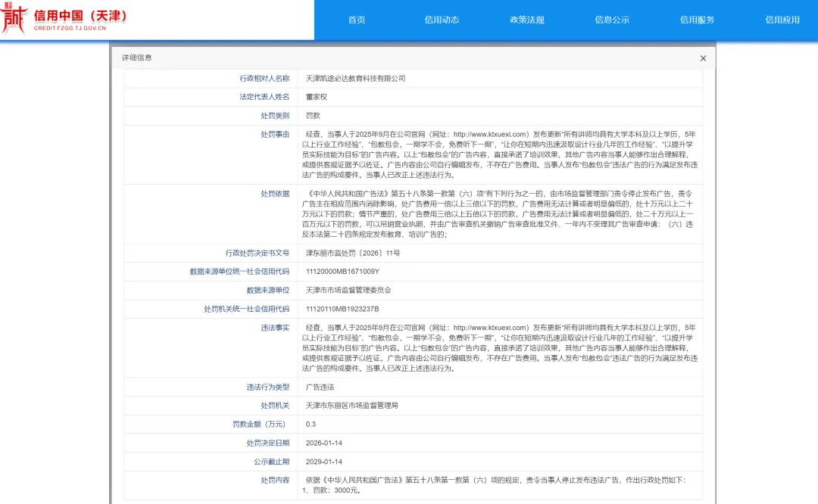Open the 信用动态 menu item
The height and width of the screenshot is (504, 818).
(442, 20)
